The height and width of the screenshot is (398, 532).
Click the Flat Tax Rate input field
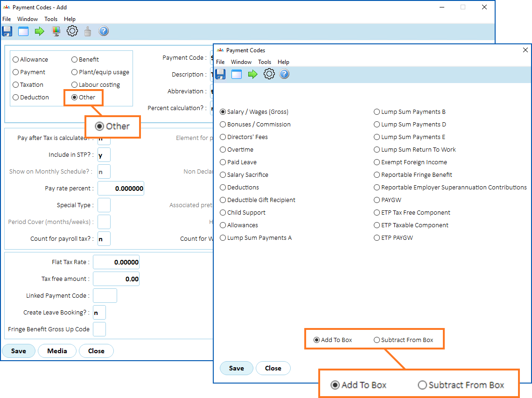pos(116,262)
